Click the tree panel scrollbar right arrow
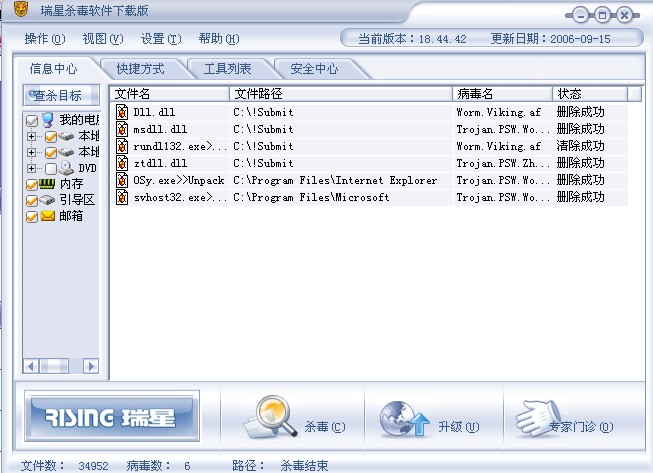The width and height of the screenshot is (653, 473). pos(91,366)
